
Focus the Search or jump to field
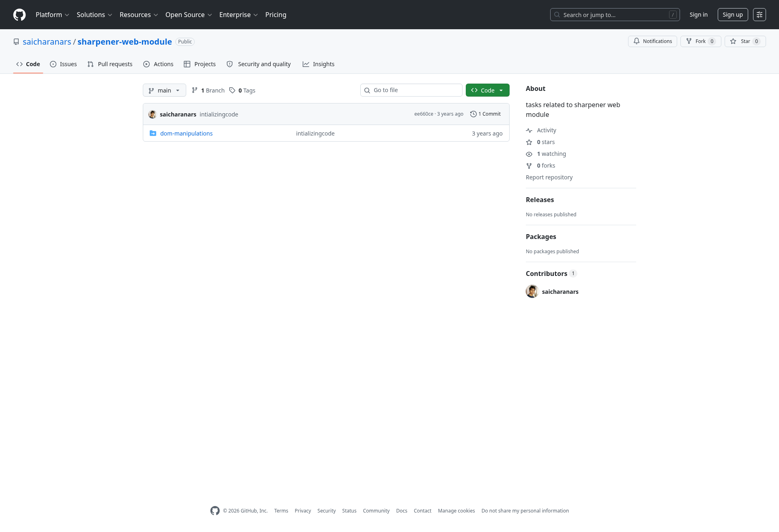615,15
